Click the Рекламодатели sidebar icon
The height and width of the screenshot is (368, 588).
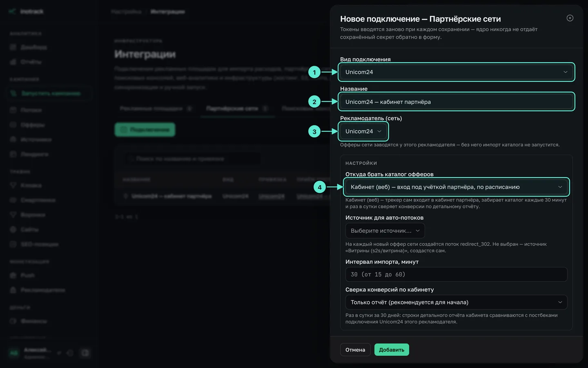pyautogui.click(x=13, y=290)
